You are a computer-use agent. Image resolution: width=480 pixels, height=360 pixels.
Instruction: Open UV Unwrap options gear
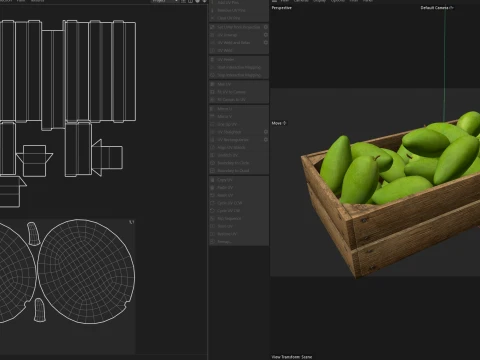[266, 35]
